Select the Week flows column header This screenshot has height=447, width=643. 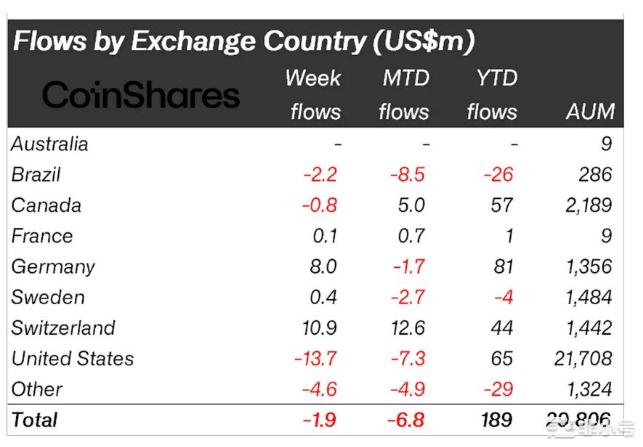coord(315,95)
